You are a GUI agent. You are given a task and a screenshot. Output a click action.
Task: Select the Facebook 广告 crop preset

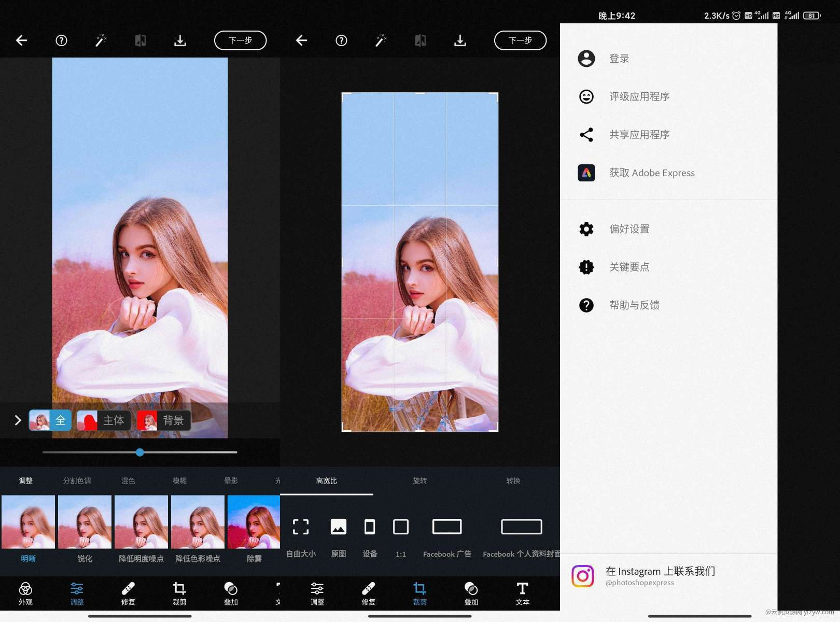(x=447, y=527)
